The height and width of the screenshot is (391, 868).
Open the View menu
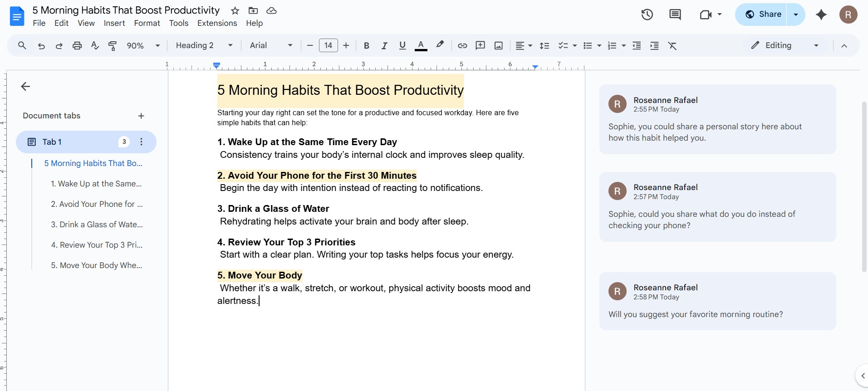[x=86, y=23]
